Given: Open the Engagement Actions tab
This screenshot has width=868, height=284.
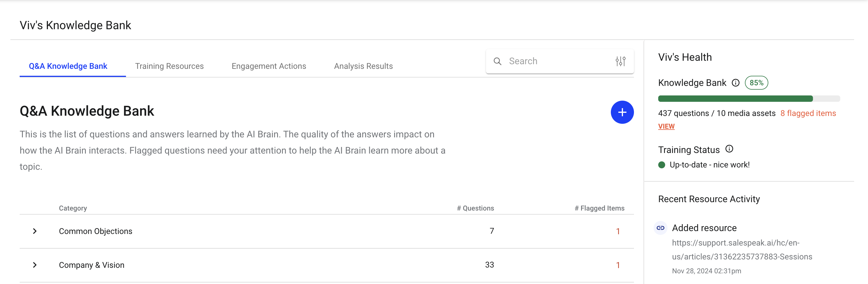Looking at the screenshot, I should click(268, 66).
